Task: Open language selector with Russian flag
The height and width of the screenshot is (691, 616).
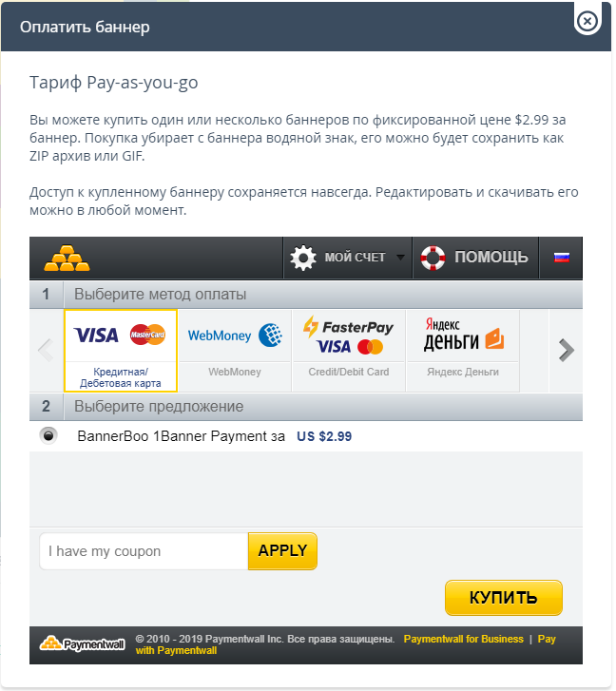Action: (562, 258)
